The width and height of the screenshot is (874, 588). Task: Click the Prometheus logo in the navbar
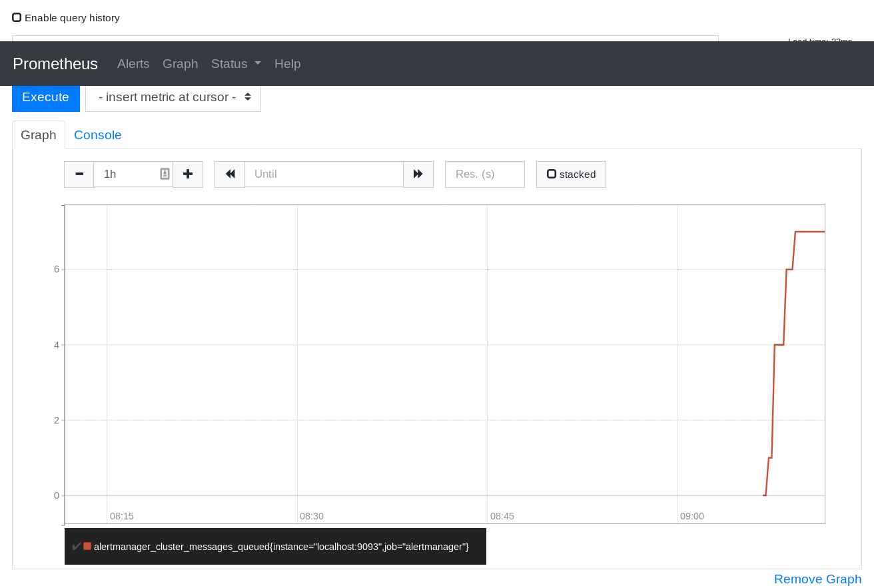pyautogui.click(x=55, y=63)
